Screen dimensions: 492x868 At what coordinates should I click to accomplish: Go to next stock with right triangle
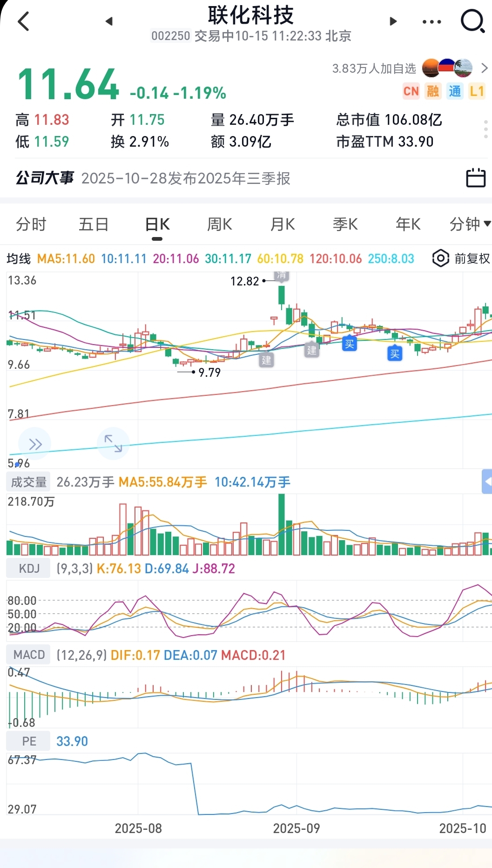(393, 21)
